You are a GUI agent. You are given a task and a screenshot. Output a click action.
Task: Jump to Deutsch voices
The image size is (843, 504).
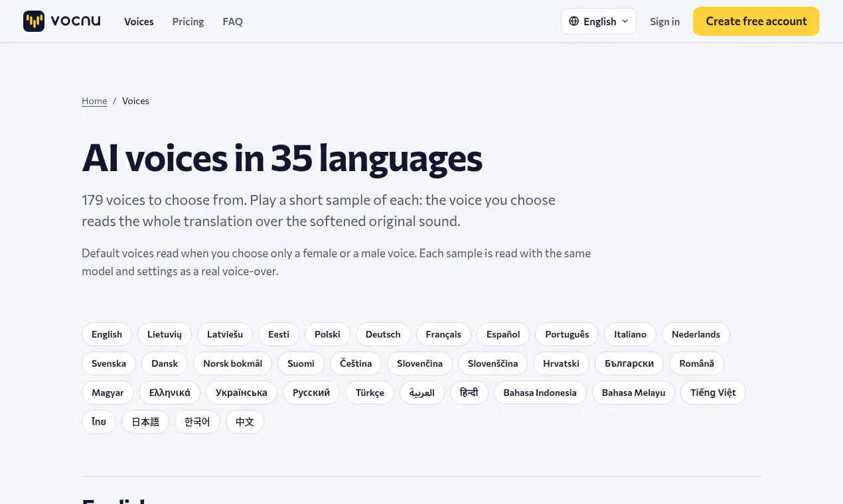coord(383,334)
